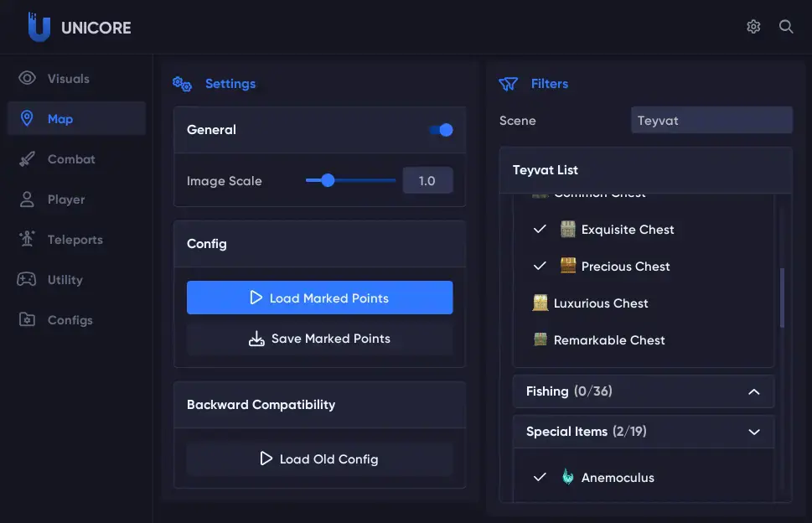The height and width of the screenshot is (523, 812).
Task: Click the Configs folder icon in sidebar
Action: click(x=27, y=319)
